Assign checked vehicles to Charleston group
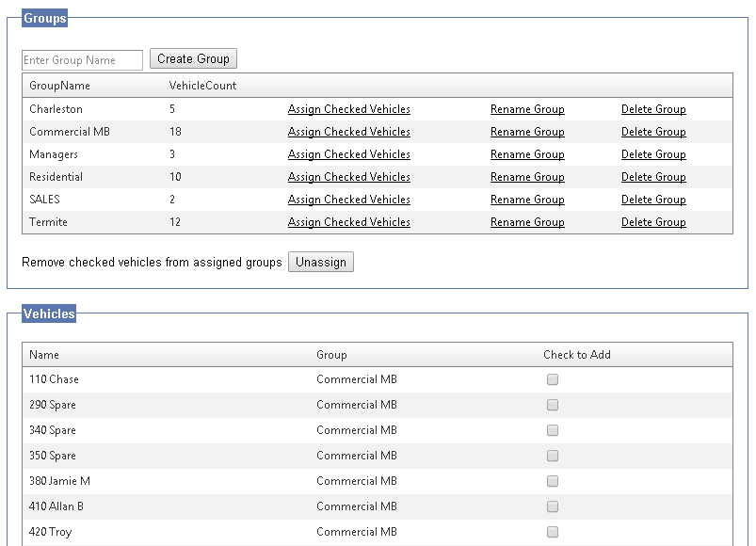The height and width of the screenshot is (546, 756). 349,109
